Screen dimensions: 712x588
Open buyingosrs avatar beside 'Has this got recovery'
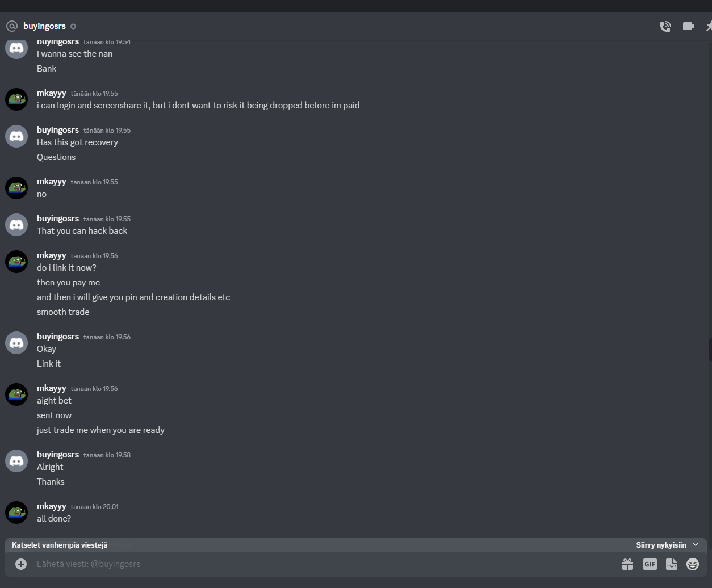point(16,136)
